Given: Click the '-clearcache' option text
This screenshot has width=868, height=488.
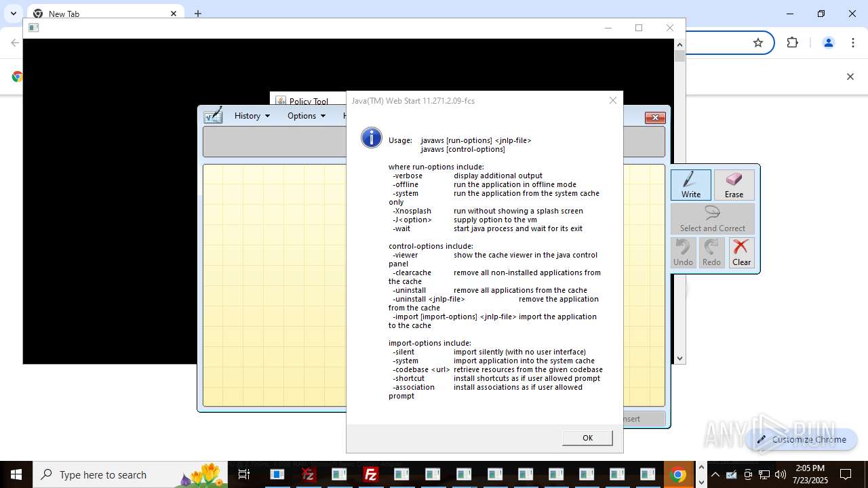Looking at the screenshot, I should point(412,272).
